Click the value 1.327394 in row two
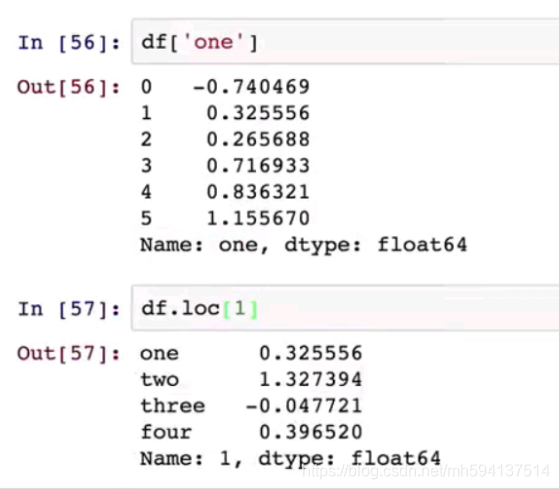Image resolution: width=559 pixels, height=489 pixels. (x=310, y=379)
